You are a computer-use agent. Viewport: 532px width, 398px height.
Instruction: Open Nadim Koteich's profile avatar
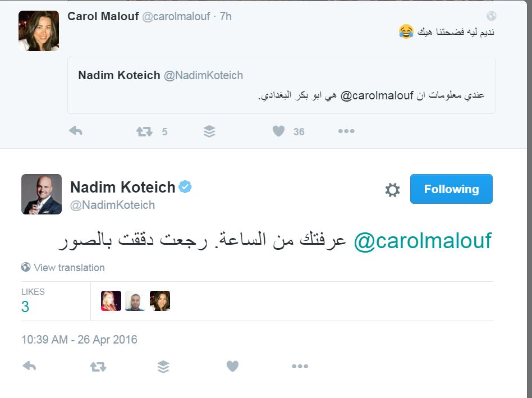coord(42,194)
